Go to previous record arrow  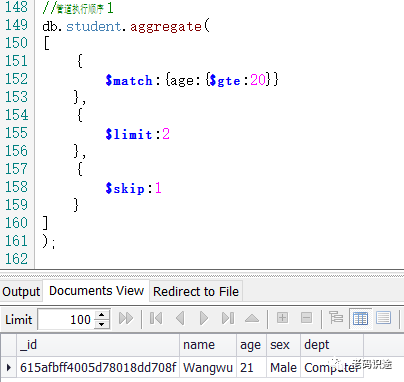click(180, 319)
